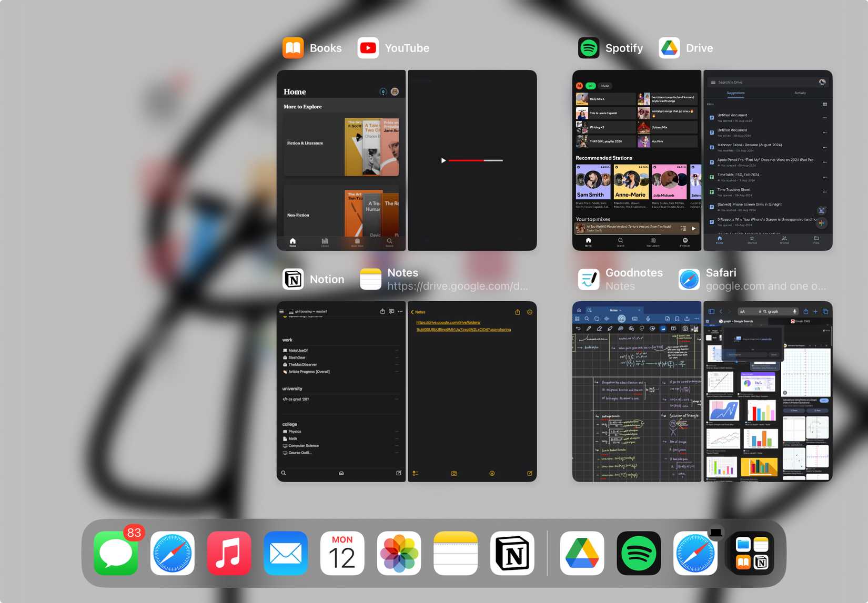Screen dimensions: 868x603
Task: Open the search icon in Notion's bottom bar
Action: pyautogui.click(x=284, y=473)
